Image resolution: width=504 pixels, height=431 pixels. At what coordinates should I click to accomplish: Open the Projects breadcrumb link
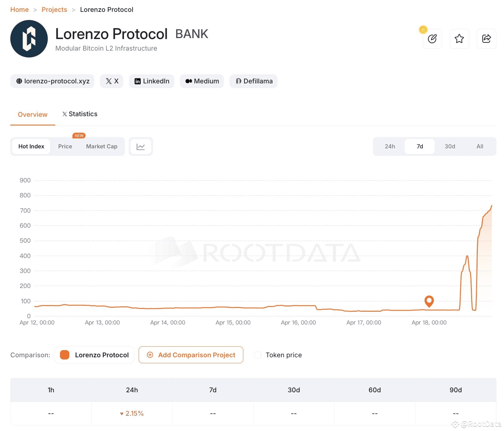(x=54, y=9)
